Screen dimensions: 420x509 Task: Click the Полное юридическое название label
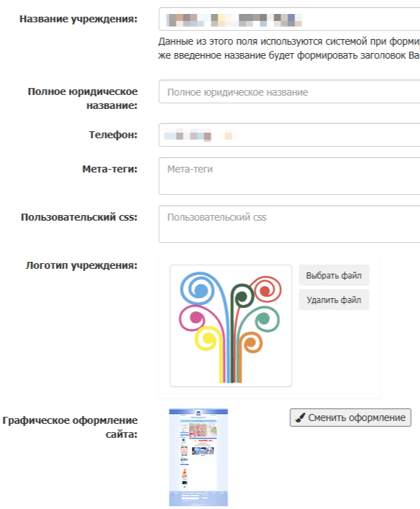tap(82, 98)
